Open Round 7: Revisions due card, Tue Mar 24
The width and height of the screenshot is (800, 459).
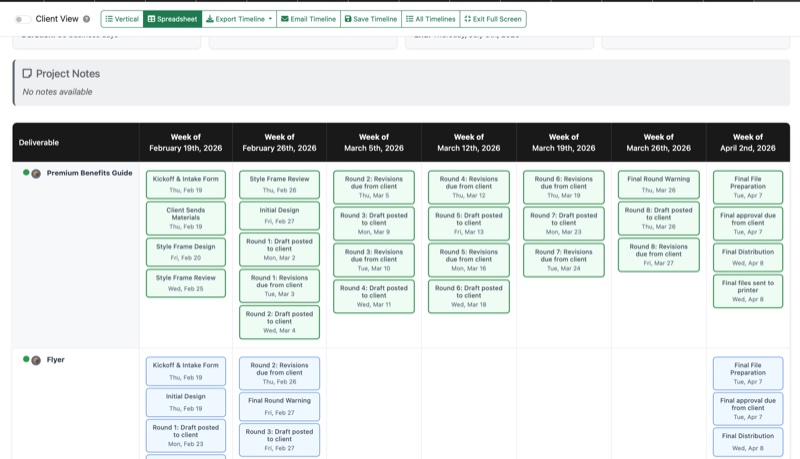click(564, 260)
